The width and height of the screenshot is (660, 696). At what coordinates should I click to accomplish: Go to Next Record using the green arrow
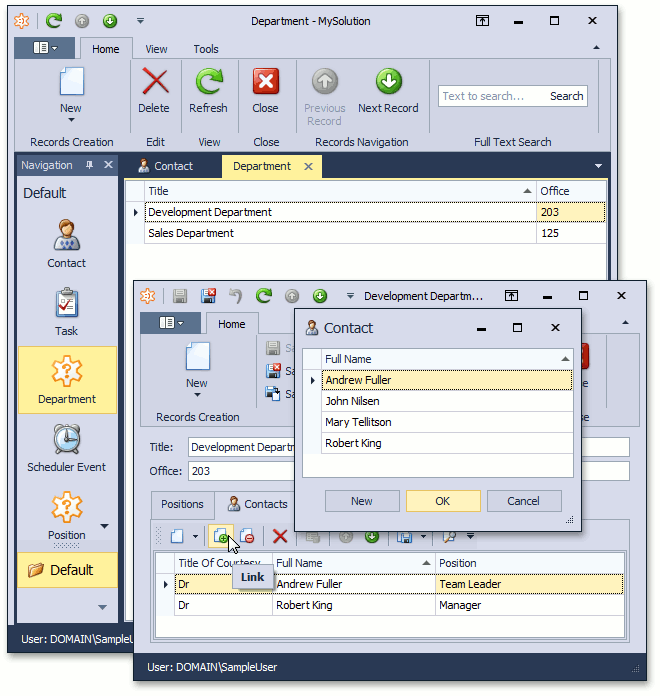click(388, 82)
